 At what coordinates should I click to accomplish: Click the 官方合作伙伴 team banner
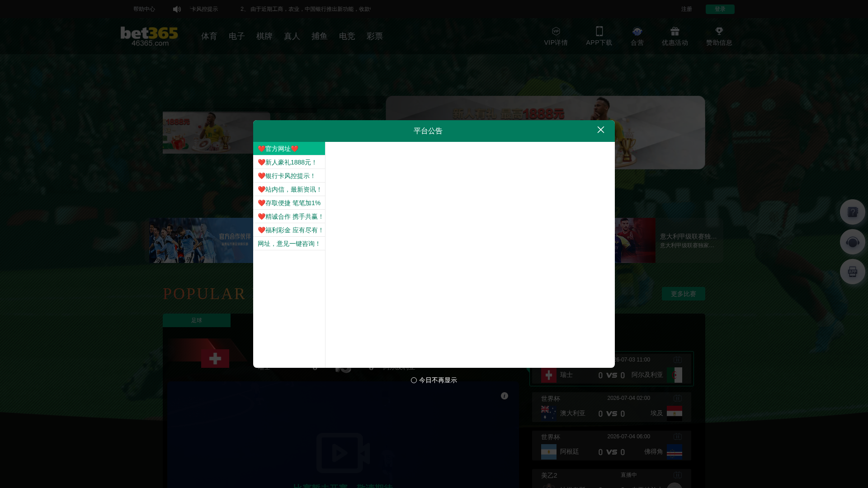tap(201, 240)
